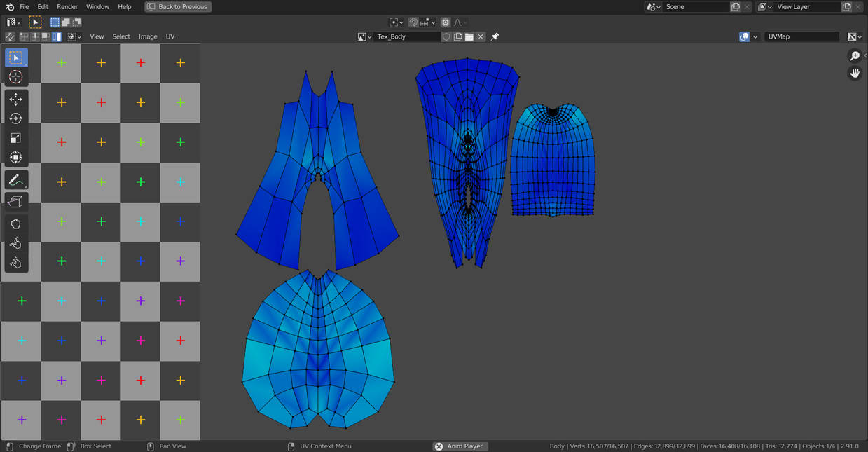Click the Blender logo icon
Image resolution: width=868 pixels, height=452 pixels.
(10, 7)
